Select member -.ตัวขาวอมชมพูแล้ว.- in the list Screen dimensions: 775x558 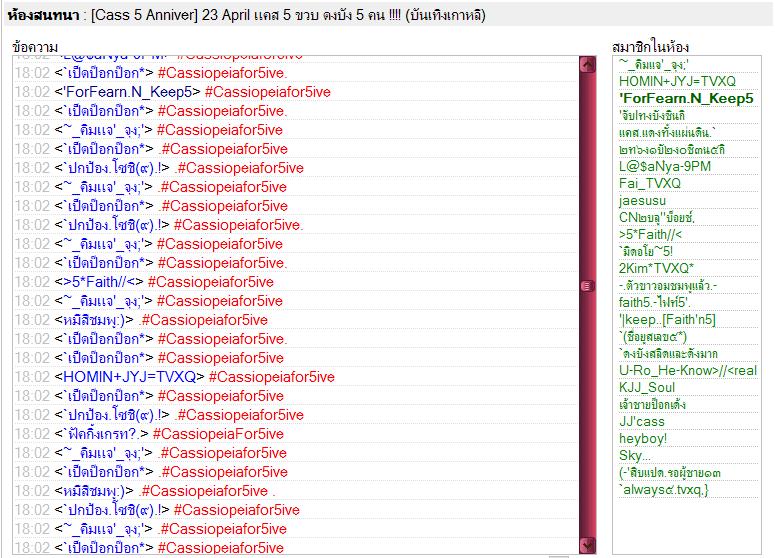667,286
